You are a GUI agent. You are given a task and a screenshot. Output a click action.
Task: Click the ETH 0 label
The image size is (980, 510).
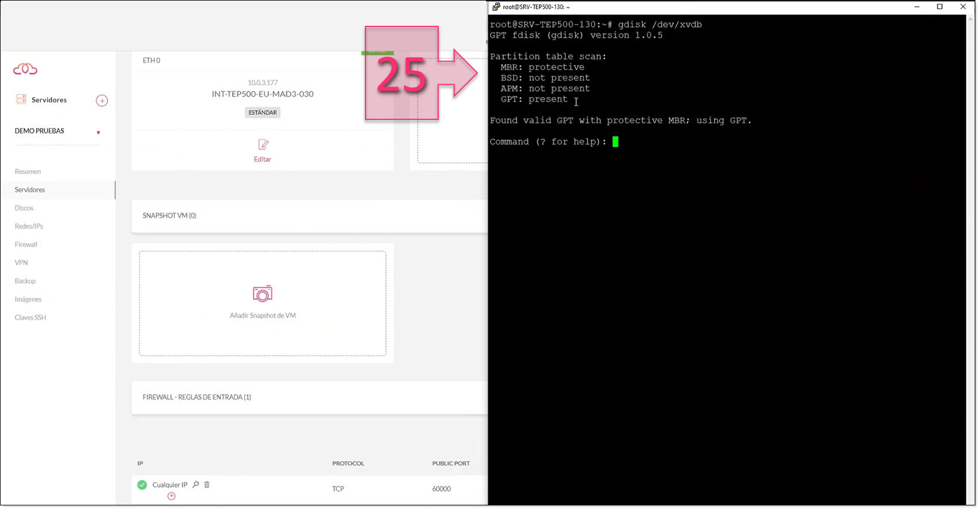pyautogui.click(x=151, y=60)
